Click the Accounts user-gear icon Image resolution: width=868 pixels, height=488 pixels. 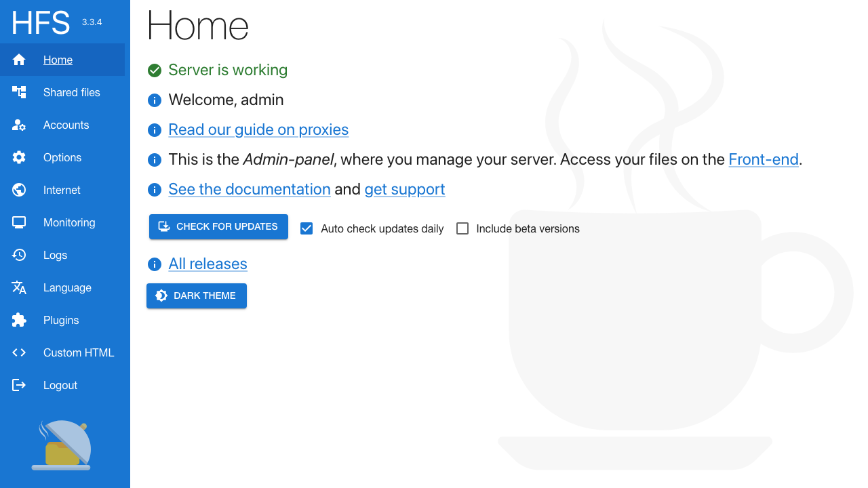(19, 125)
